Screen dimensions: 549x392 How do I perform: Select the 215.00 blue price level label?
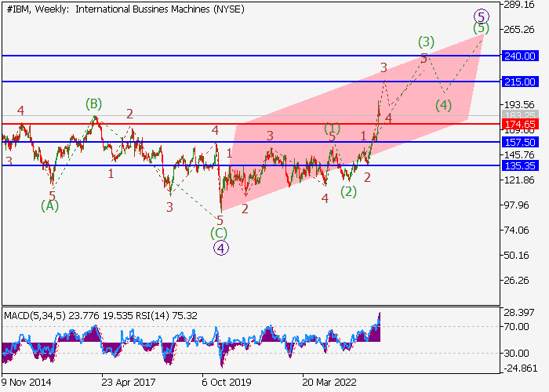520,82
